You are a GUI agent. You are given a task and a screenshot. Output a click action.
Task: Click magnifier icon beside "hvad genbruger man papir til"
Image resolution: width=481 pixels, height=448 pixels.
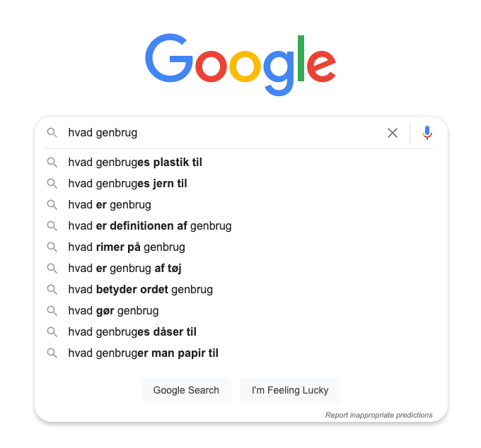(x=52, y=353)
